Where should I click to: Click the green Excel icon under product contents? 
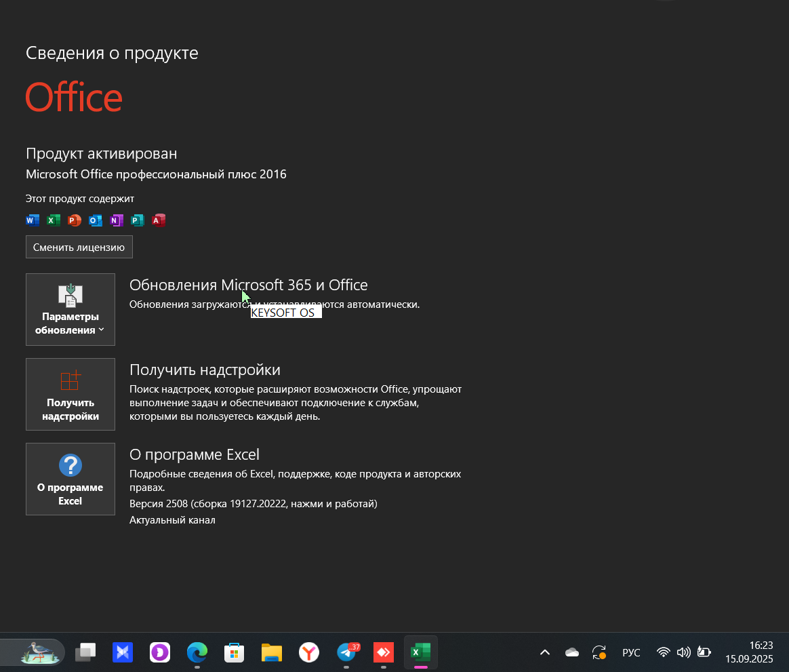coord(54,220)
